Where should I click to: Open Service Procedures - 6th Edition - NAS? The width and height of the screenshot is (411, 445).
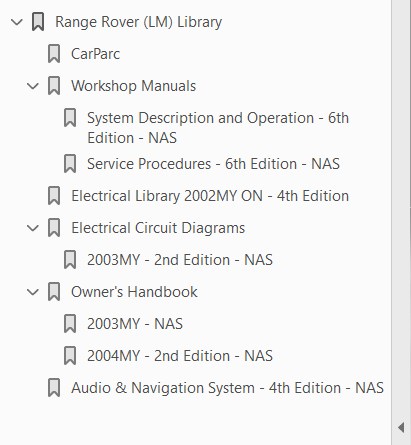213,164
